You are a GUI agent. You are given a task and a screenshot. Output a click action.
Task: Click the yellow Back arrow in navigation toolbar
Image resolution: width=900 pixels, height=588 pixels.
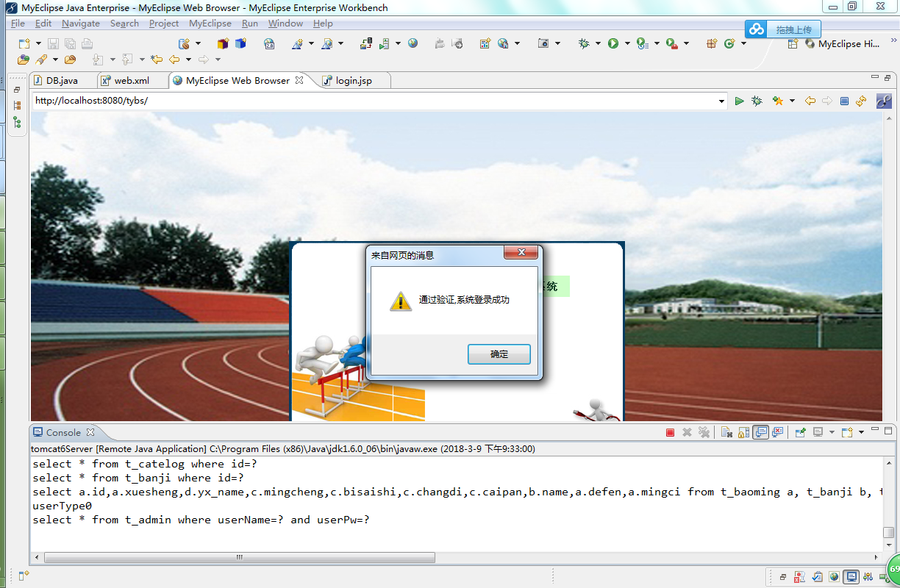pos(174,60)
